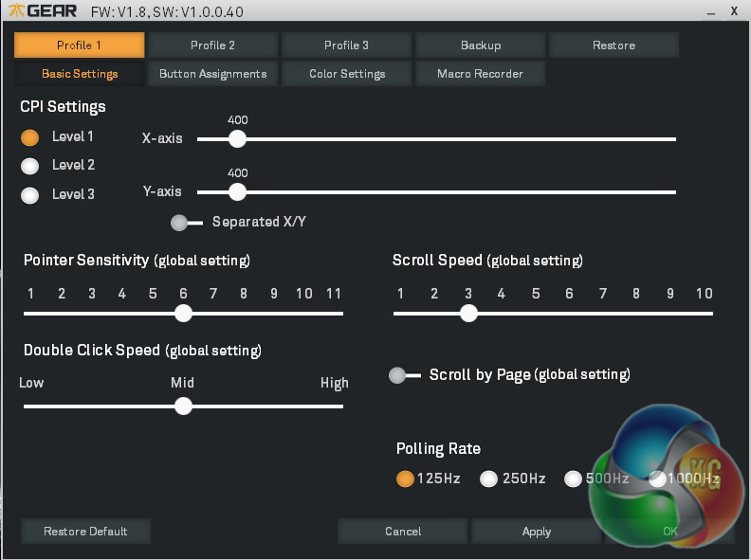Screen dimensions: 751x560
Task: Click the Pointer Sensitivity slider handle
Action: (183, 314)
